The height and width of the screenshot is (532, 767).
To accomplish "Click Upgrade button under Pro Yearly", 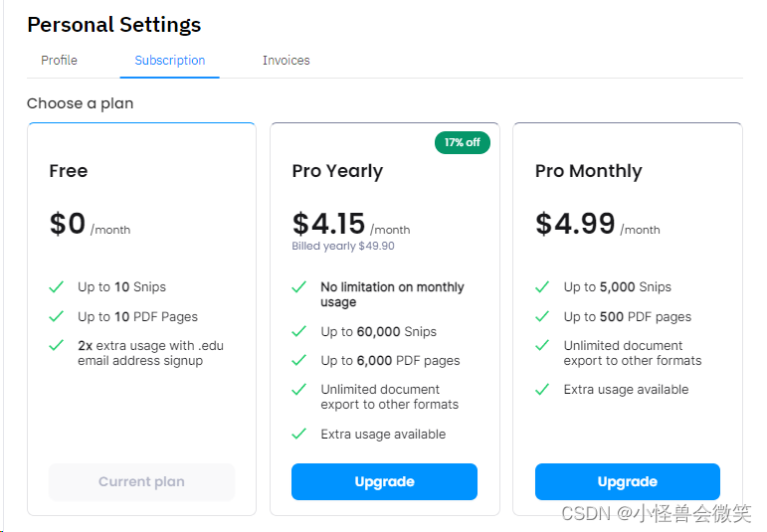I will [384, 482].
